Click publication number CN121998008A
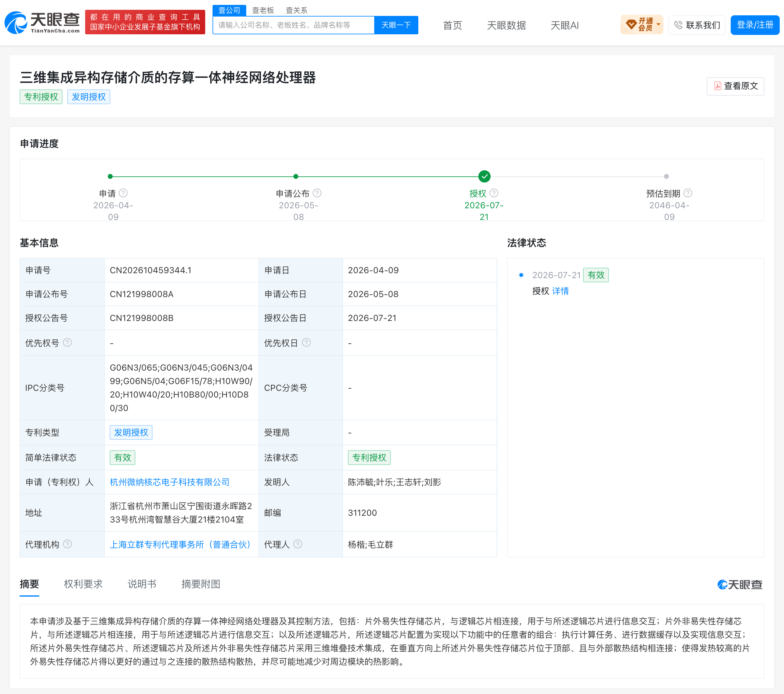The image size is (784, 694). tap(141, 294)
